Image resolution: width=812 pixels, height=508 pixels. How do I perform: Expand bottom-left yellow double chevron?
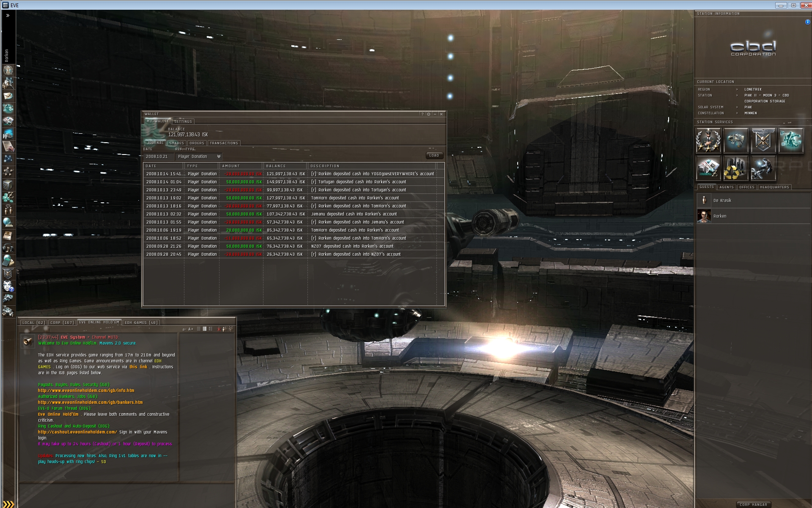8,504
